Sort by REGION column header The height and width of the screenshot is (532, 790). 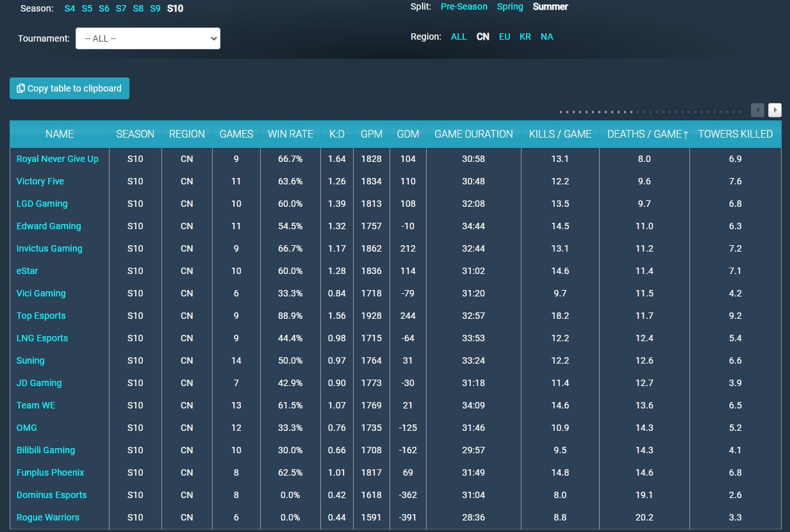tap(187, 134)
